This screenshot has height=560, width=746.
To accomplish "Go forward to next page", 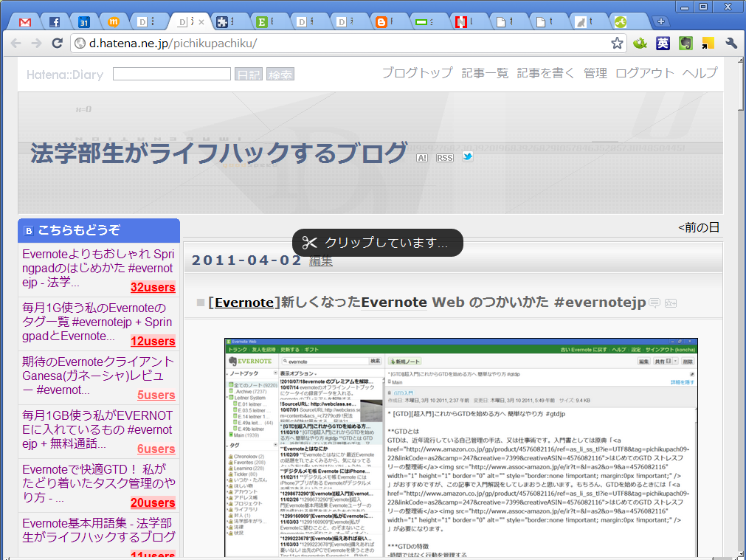I will [37, 44].
